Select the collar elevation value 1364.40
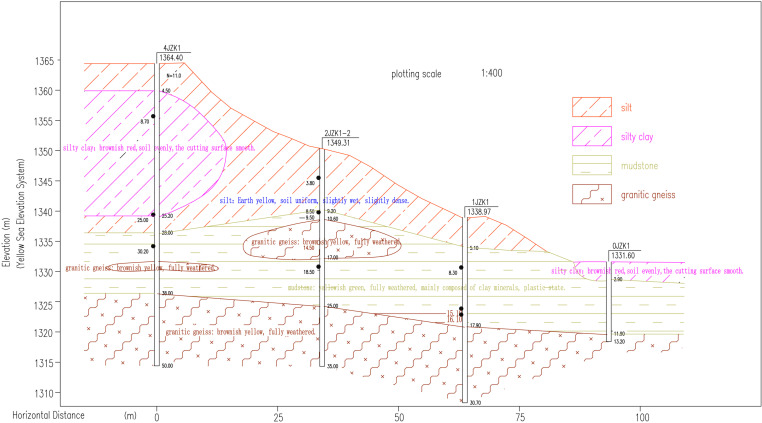762x423 pixels. [171, 58]
